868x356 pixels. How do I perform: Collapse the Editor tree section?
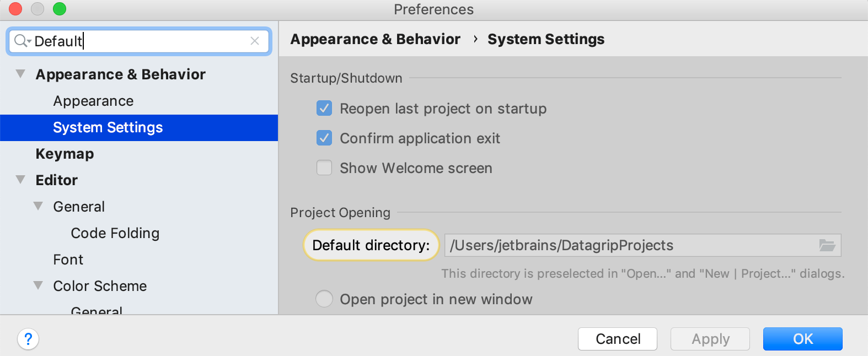point(20,180)
